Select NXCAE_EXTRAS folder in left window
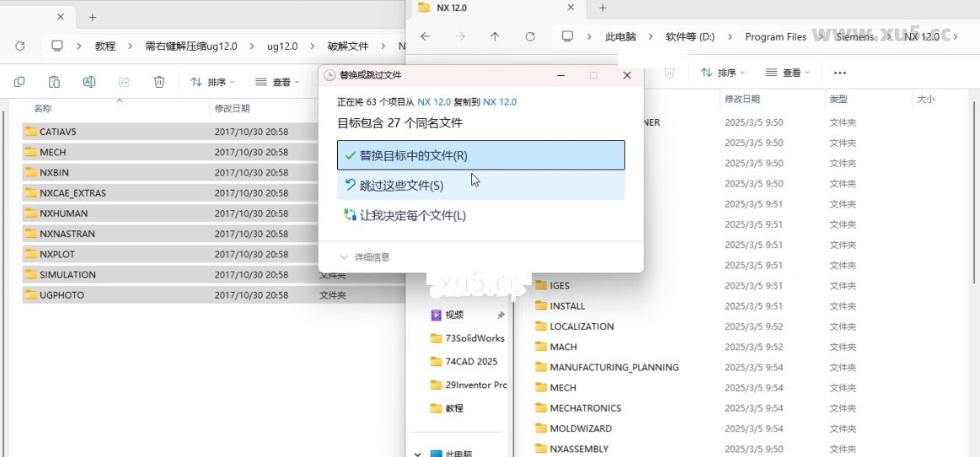Screen dimensions: 980x457 click(212, 192)
